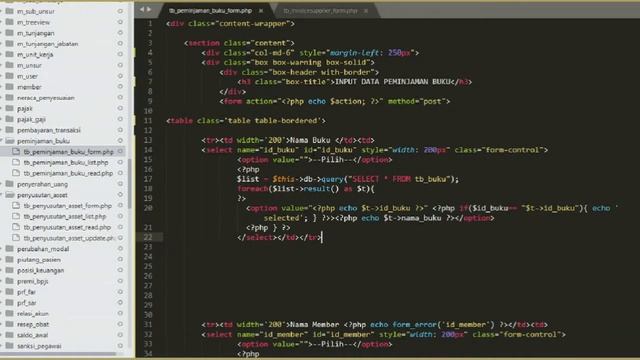Click the status circle on m_tunjangan row
This screenshot has height=360, width=640.
click(120, 33)
